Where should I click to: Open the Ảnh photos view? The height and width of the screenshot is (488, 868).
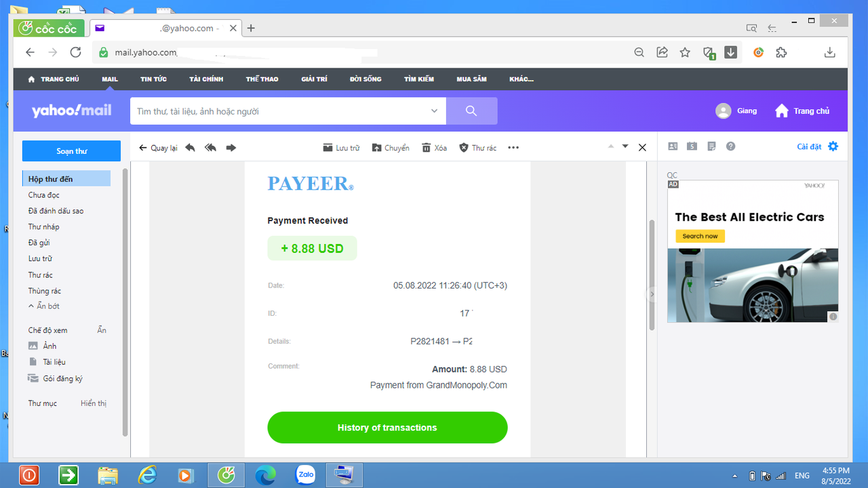pos(42,346)
